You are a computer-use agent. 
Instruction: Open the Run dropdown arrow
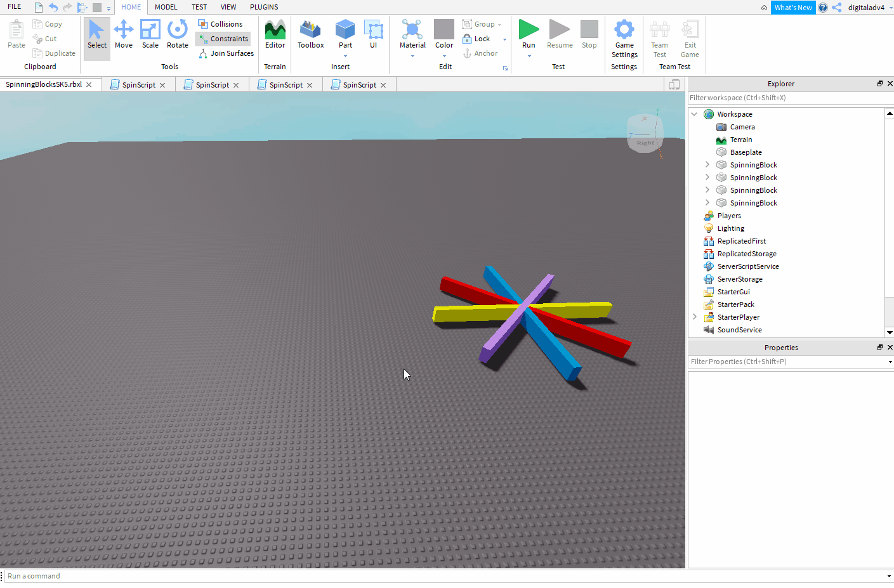click(529, 56)
